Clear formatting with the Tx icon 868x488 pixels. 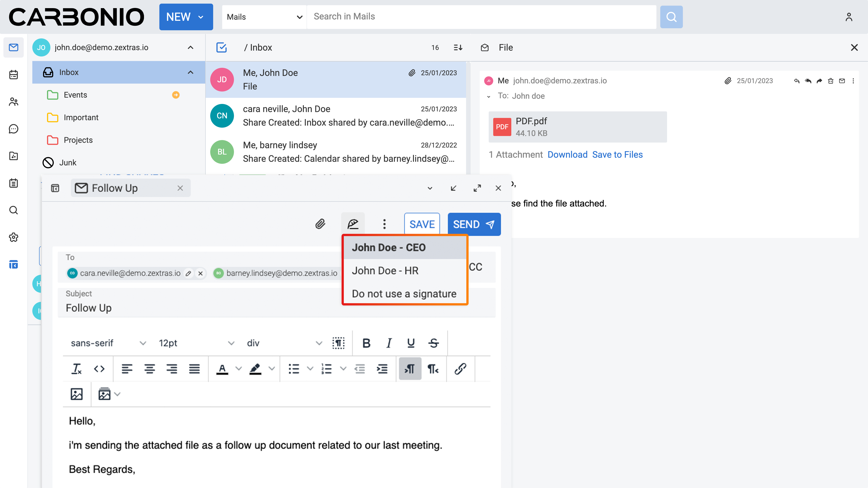click(76, 369)
